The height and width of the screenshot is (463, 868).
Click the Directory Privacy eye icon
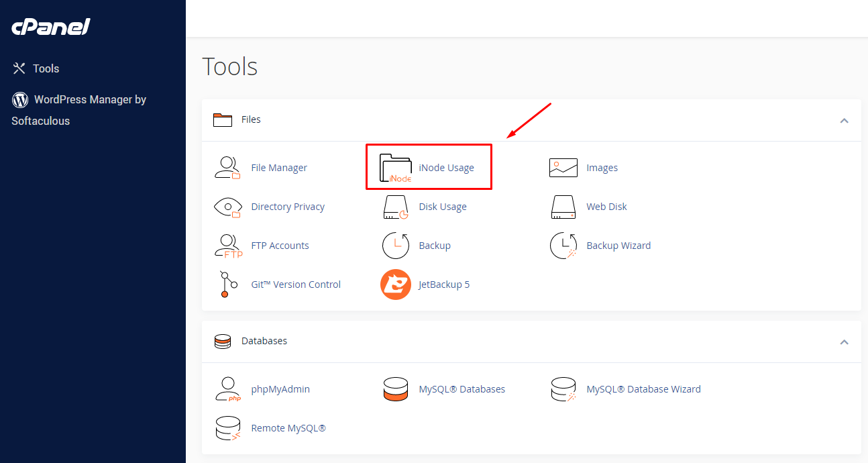click(227, 207)
